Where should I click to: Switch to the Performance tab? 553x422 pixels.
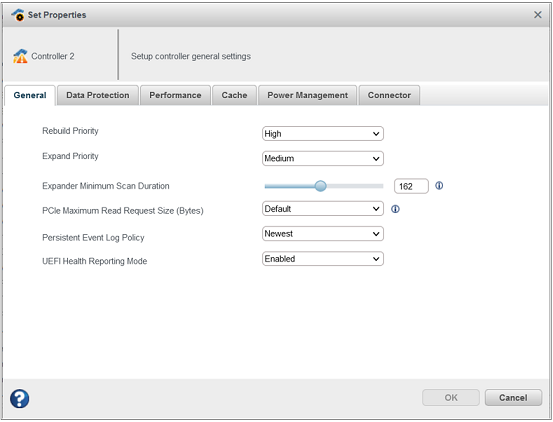click(175, 95)
